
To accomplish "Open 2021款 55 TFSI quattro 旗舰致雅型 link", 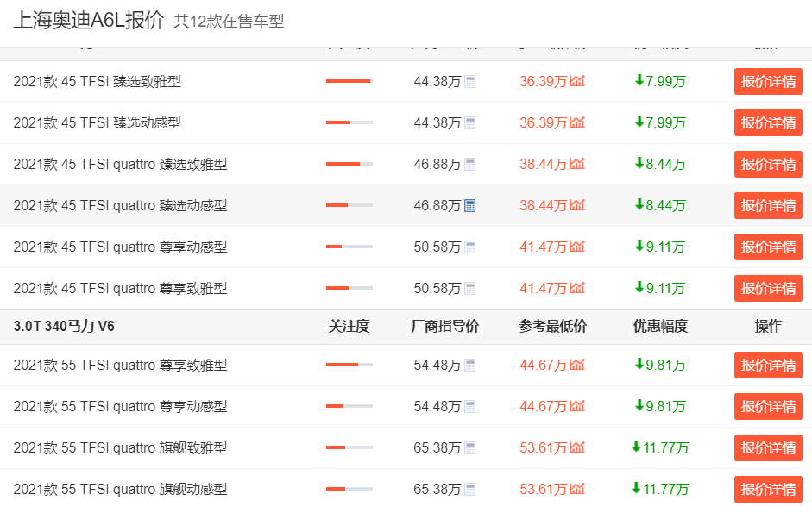I will tap(120, 448).
